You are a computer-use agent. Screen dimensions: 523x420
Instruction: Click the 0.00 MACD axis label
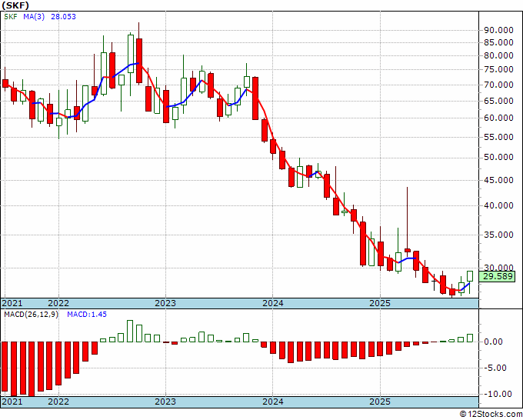click(492, 342)
